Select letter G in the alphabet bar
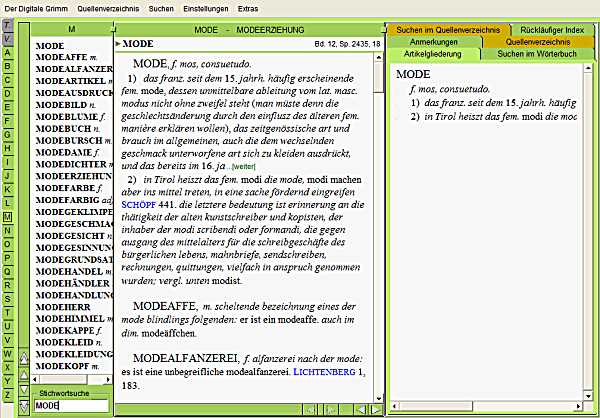 tap(7, 135)
